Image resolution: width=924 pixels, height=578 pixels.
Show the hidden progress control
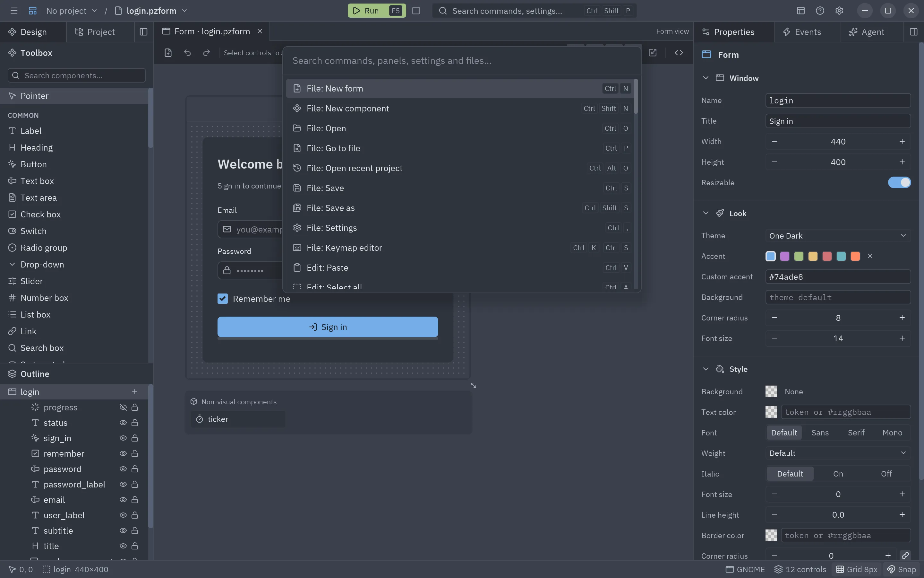pyautogui.click(x=123, y=407)
